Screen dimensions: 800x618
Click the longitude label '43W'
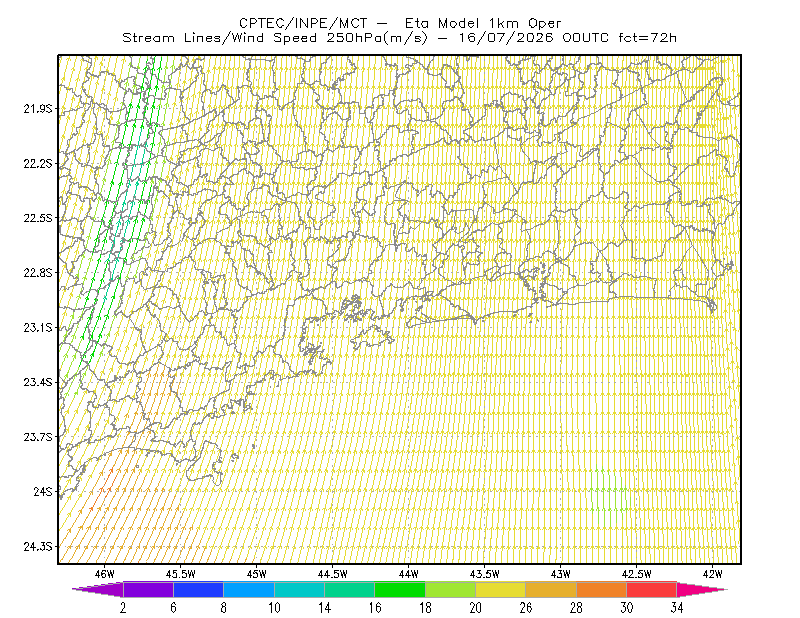561,574
